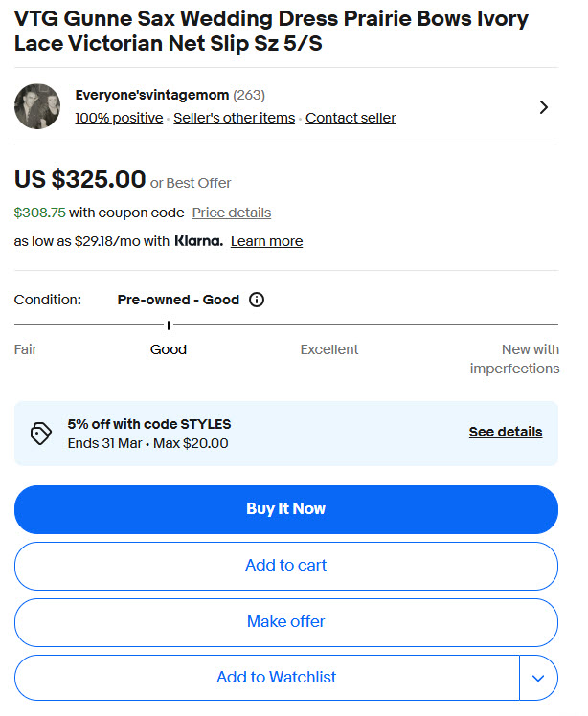The height and width of the screenshot is (716, 588).
Task: Click the Make offer button
Action: coord(285,622)
